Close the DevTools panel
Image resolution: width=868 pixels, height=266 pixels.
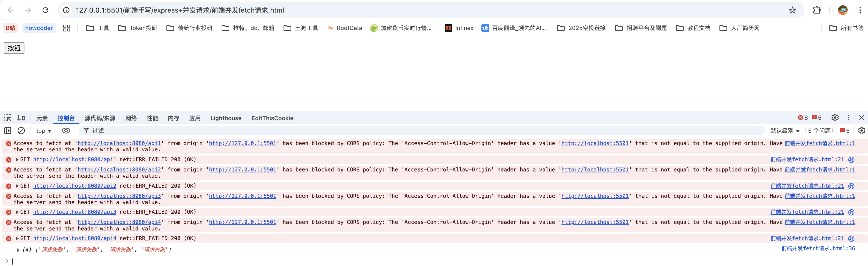[862, 118]
